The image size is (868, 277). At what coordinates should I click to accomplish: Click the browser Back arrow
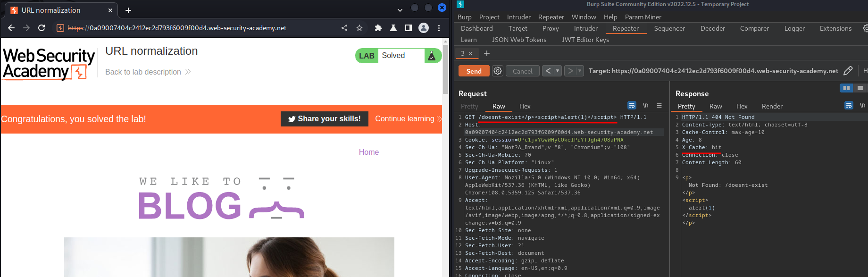pos(11,28)
